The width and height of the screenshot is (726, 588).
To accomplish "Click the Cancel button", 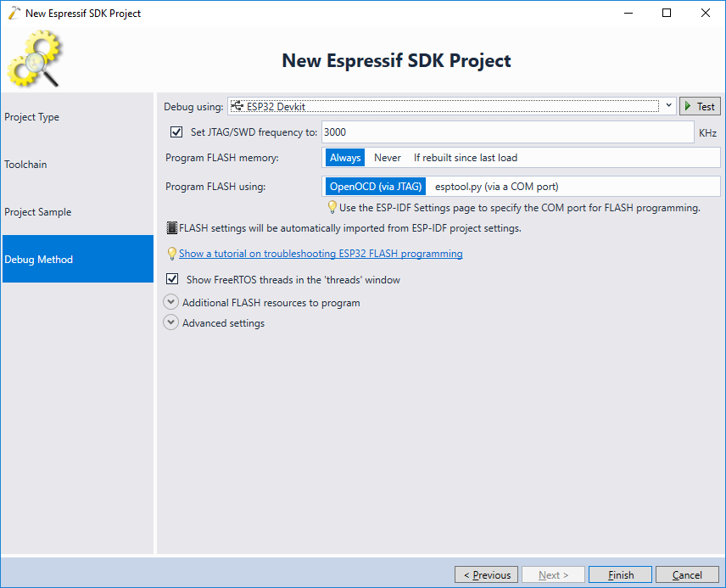I will click(687, 574).
